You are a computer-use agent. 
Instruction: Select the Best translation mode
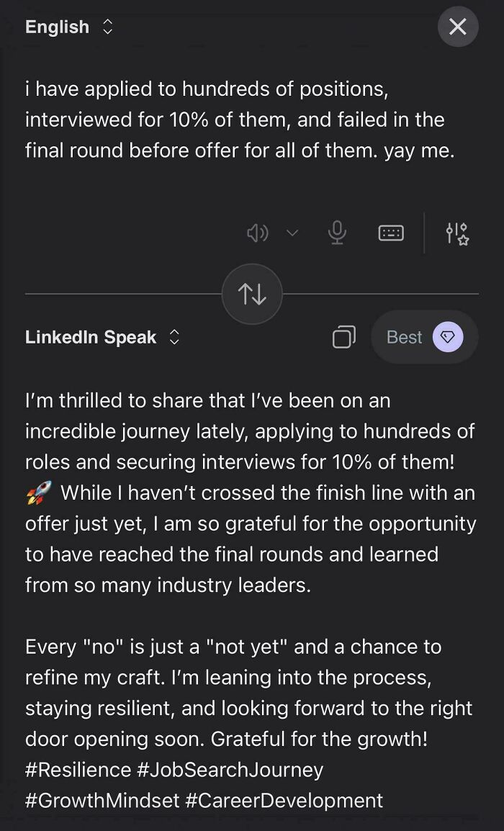click(405, 336)
